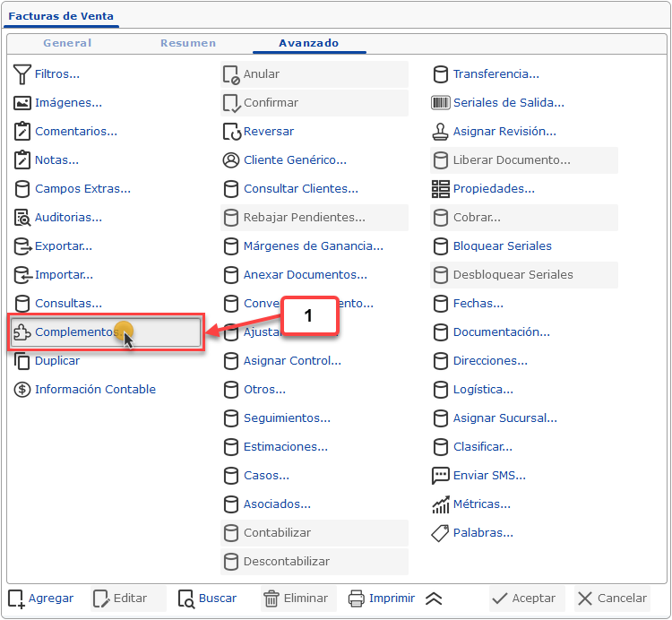Click Rebajar Pendientes option
The image size is (672, 620).
point(314,217)
